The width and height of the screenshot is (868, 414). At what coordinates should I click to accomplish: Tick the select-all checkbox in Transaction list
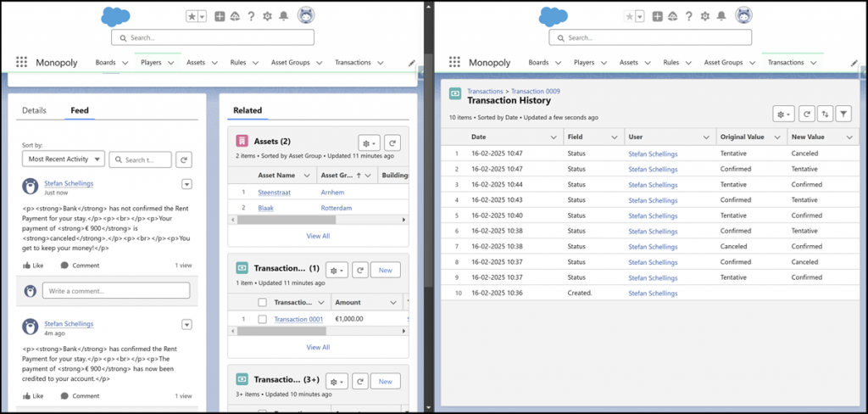263,302
